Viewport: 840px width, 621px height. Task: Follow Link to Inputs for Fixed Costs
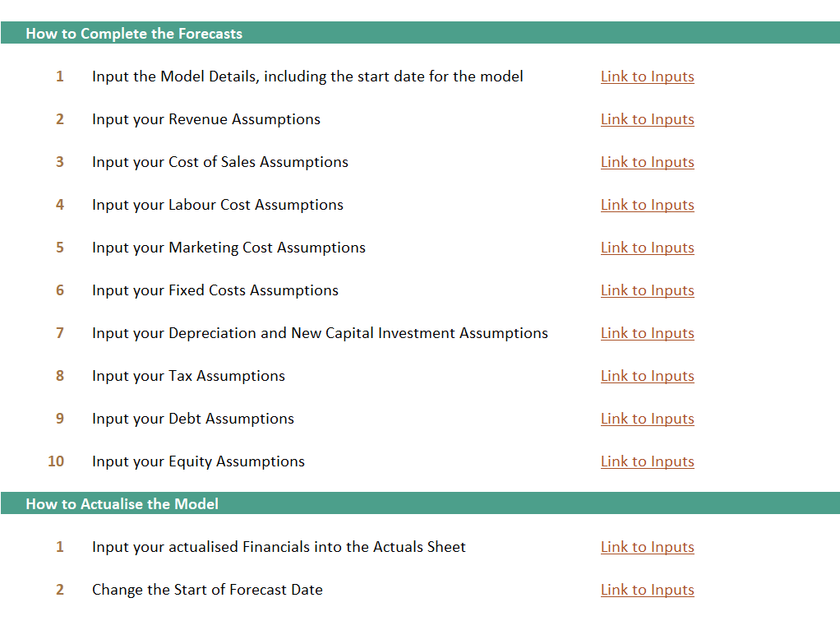pyautogui.click(x=647, y=290)
